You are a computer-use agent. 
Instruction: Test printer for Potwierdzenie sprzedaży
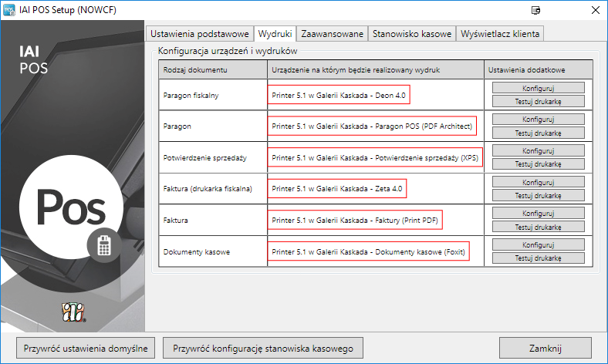click(539, 164)
